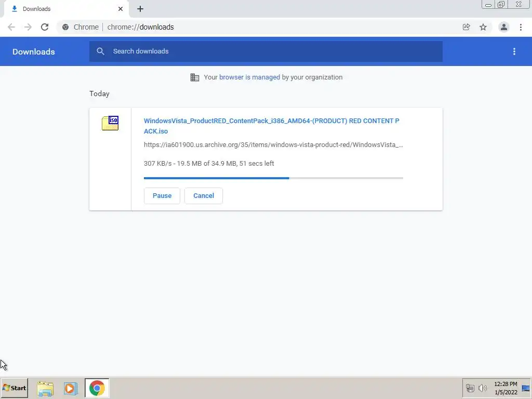Click the Chrome taskbar icon
Viewport: 532px width, 399px height.
click(x=97, y=388)
